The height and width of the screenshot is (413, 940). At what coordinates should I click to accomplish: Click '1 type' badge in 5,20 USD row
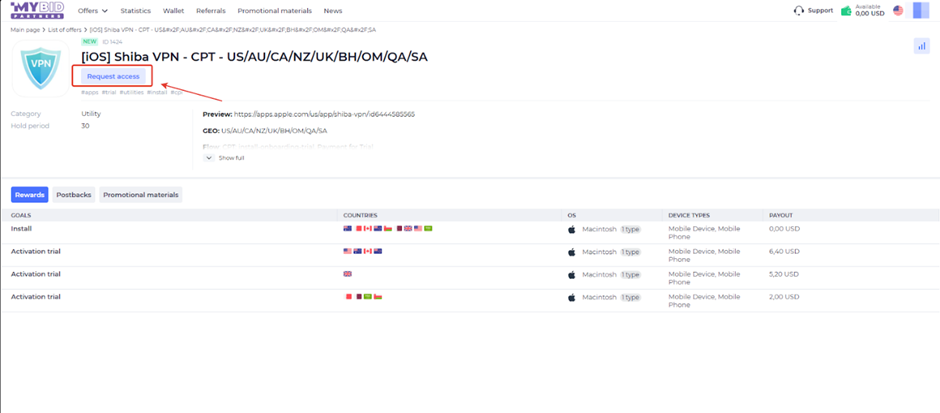click(630, 275)
